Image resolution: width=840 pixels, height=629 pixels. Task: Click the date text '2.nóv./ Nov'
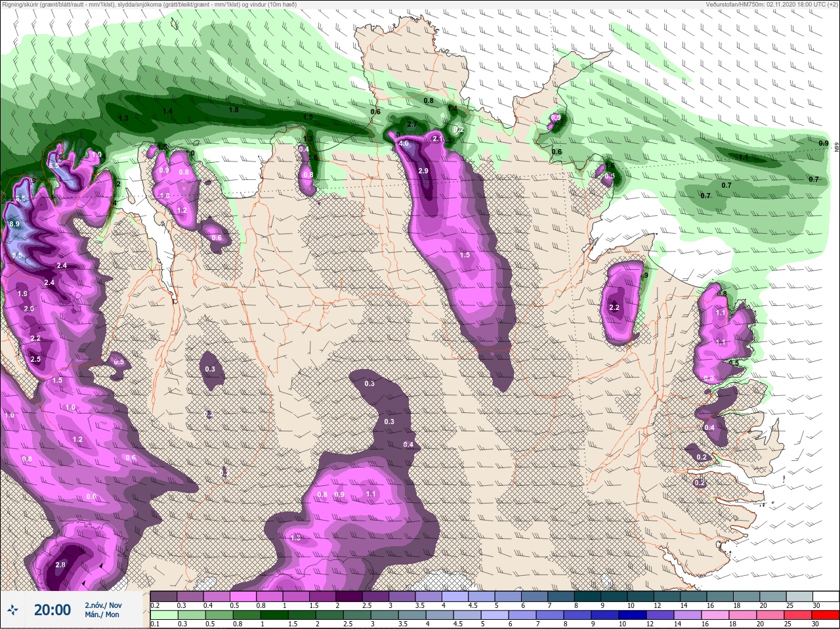[103, 605]
